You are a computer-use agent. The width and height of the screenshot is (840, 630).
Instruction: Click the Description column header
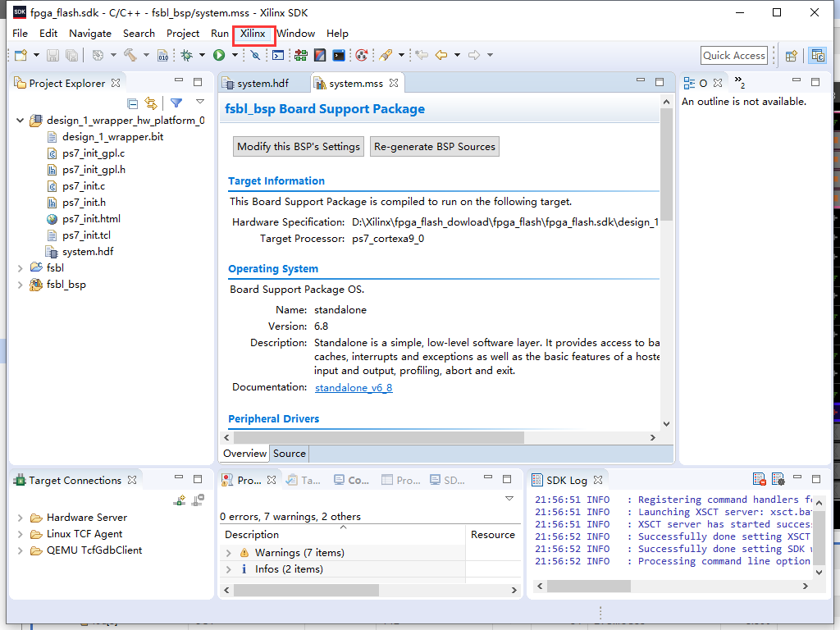click(342, 535)
